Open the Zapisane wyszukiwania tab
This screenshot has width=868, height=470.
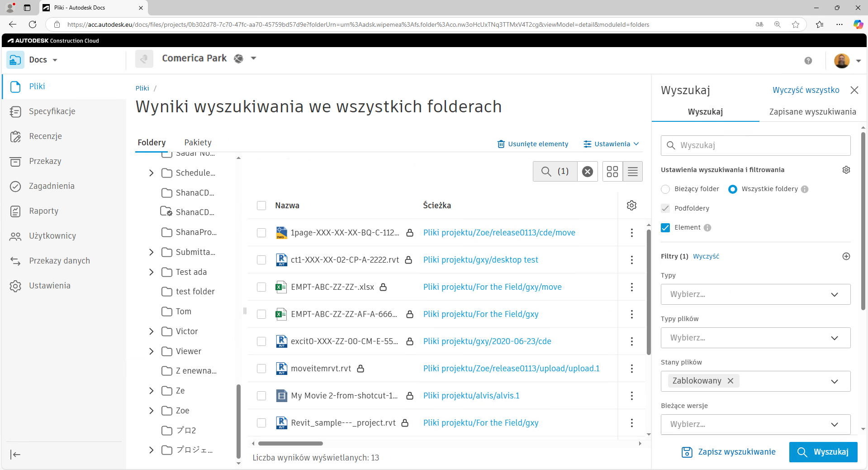point(812,111)
